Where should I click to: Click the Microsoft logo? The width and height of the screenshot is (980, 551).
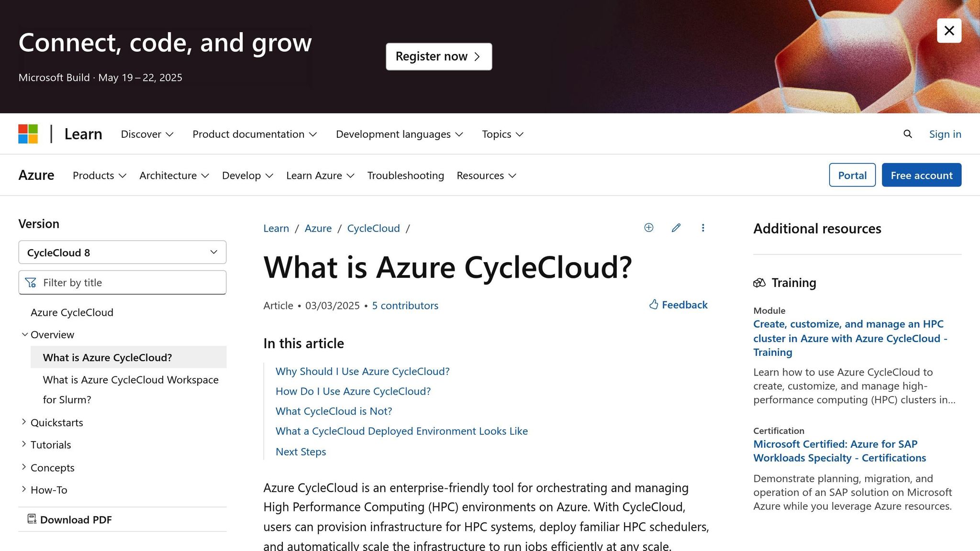28,134
